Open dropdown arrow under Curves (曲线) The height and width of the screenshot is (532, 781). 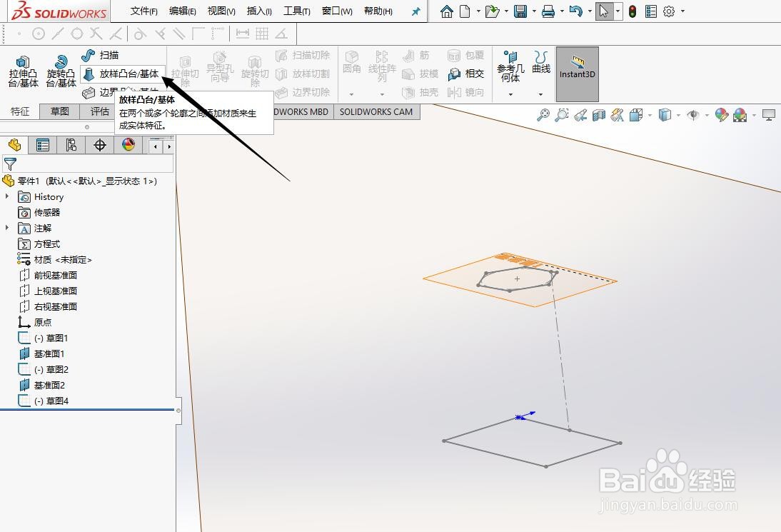(x=541, y=94)
